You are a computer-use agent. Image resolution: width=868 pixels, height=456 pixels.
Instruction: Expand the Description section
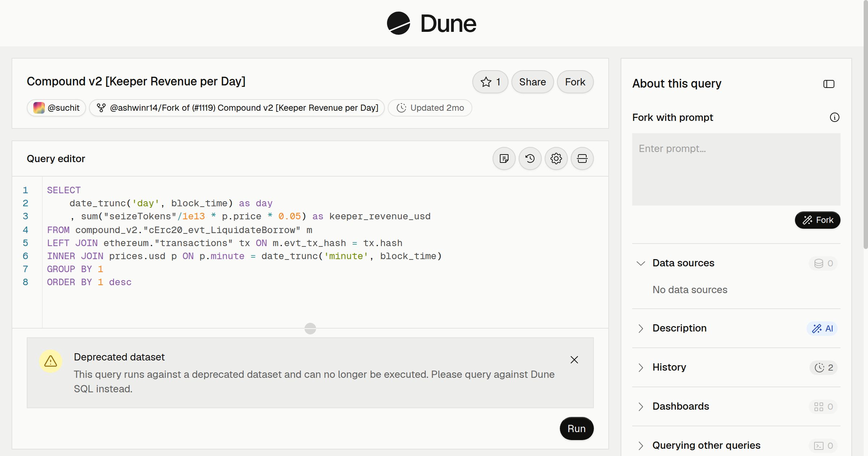click(x=641, y=328)
